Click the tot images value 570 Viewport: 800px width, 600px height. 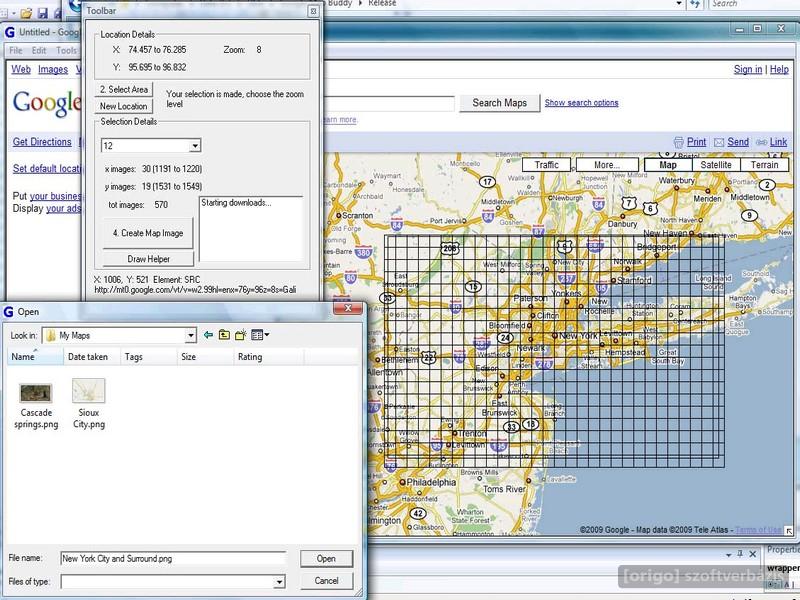point(161,205)
